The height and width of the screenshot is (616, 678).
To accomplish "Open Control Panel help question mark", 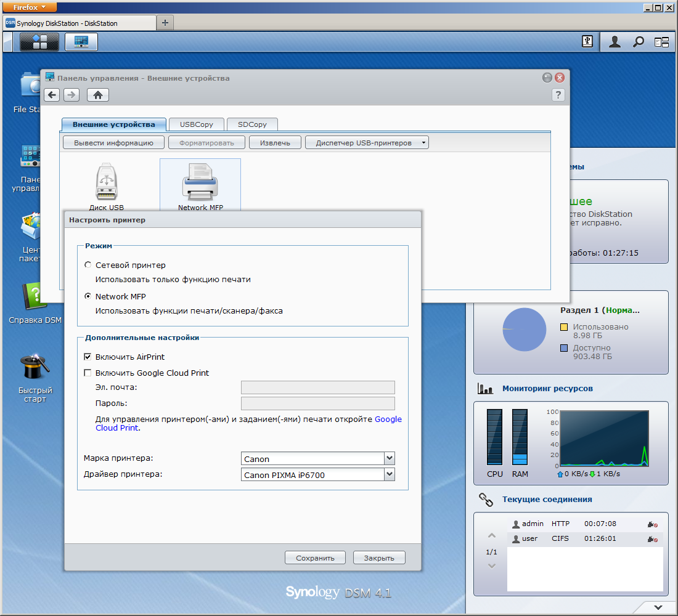I will [558, 95].
